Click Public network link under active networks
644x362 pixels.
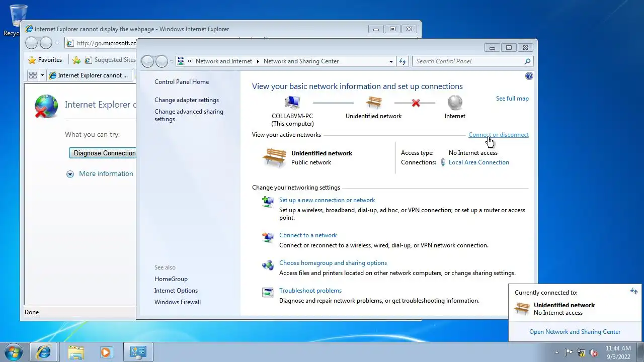tap(311, 162)
